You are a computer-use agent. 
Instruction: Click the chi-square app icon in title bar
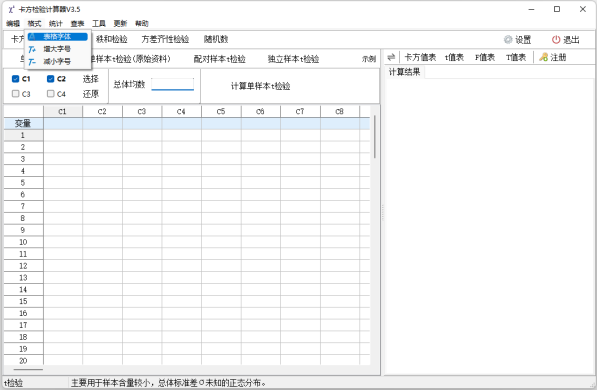point(11,9)
